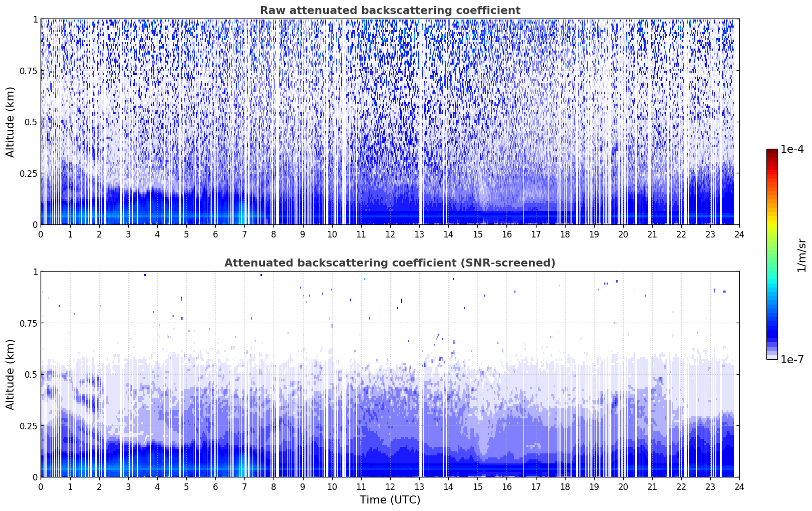Click altitude tick "0.5" on the raw plot

pyautogui.click(x=31, y=122)
